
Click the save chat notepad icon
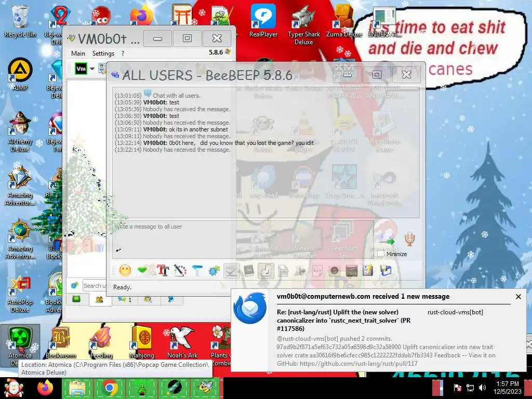[x=368, y=270]
